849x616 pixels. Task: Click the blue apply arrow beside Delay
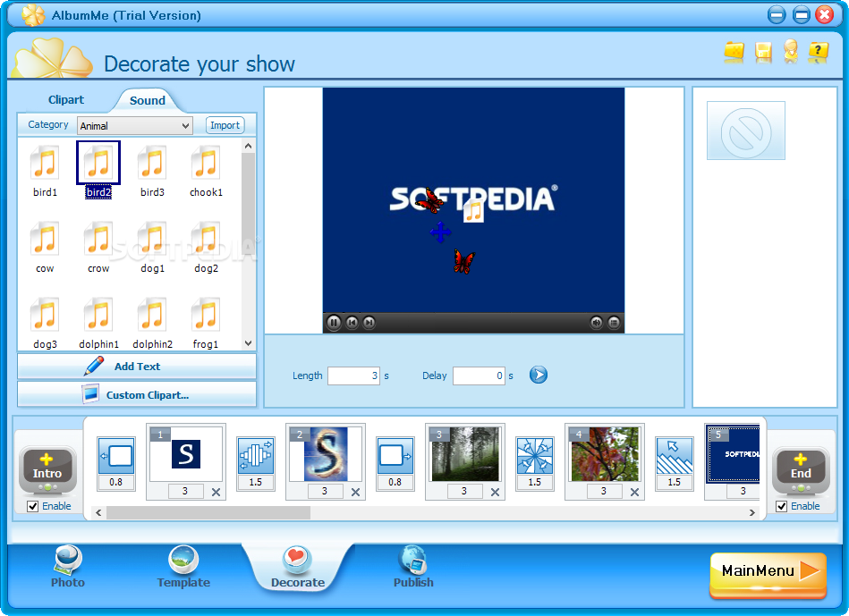539,375
